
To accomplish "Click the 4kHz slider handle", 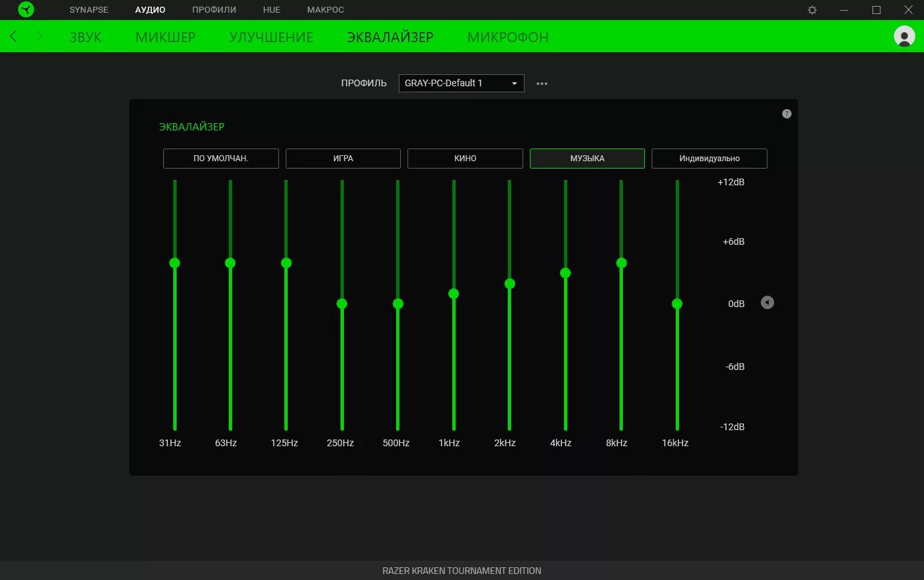I will [565, 273].
